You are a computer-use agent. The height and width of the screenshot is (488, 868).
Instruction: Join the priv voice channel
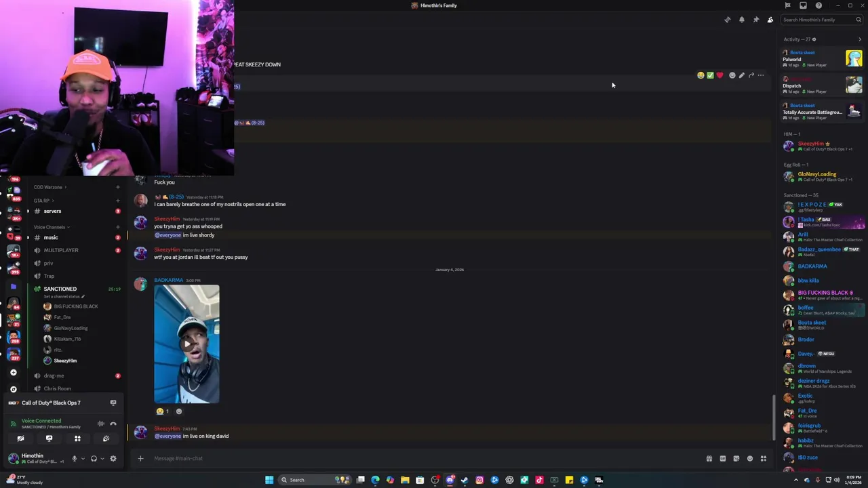pyautogui.click(x=76, y=263)
